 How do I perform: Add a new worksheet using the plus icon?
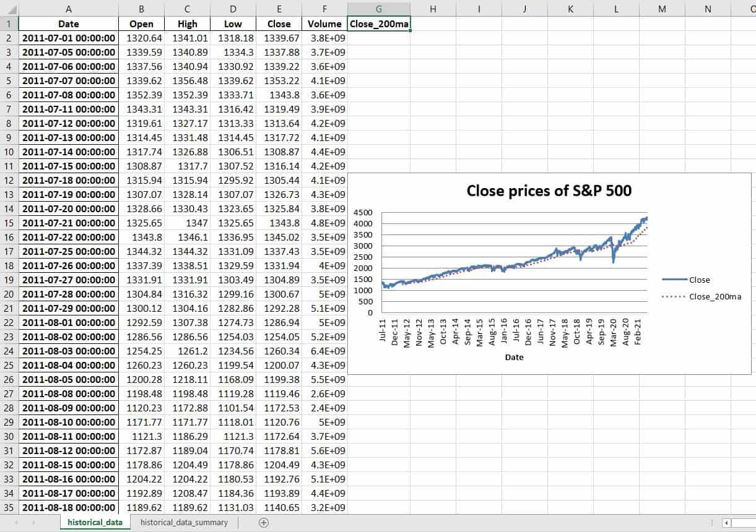pos(263,522)
